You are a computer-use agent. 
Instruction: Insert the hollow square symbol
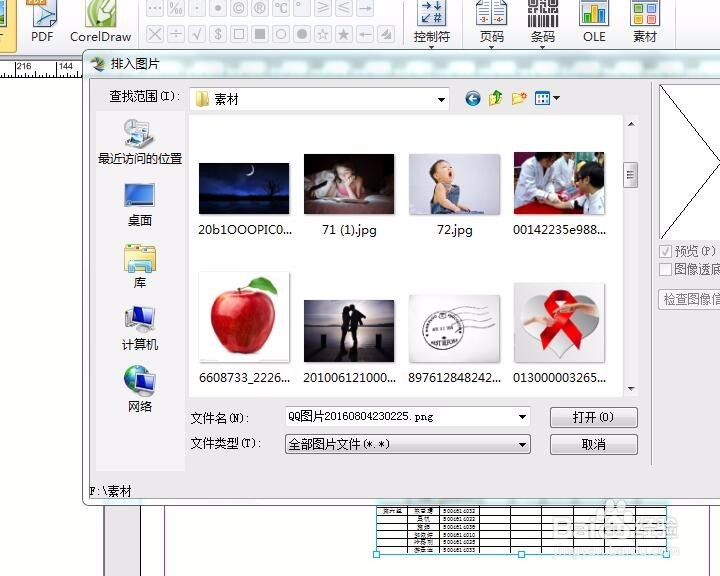point(239,34)
